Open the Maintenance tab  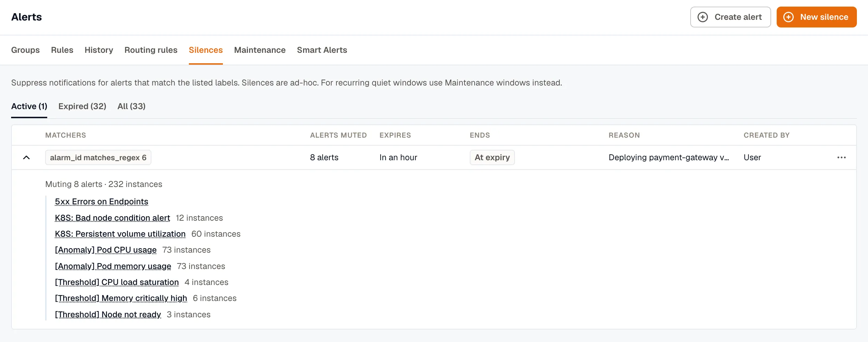pos(260,50)
